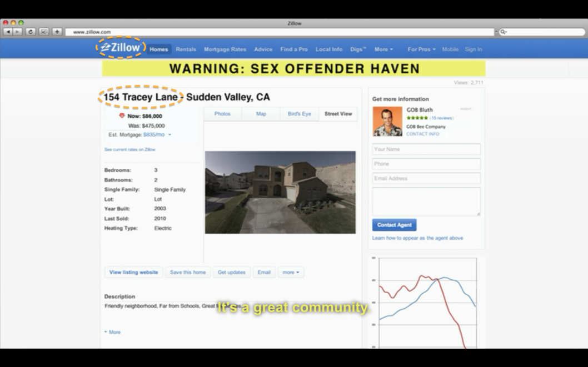This screenshot has width=588, height=367.
Task: Open the Digs nav item
Action: tap(358, 49)
